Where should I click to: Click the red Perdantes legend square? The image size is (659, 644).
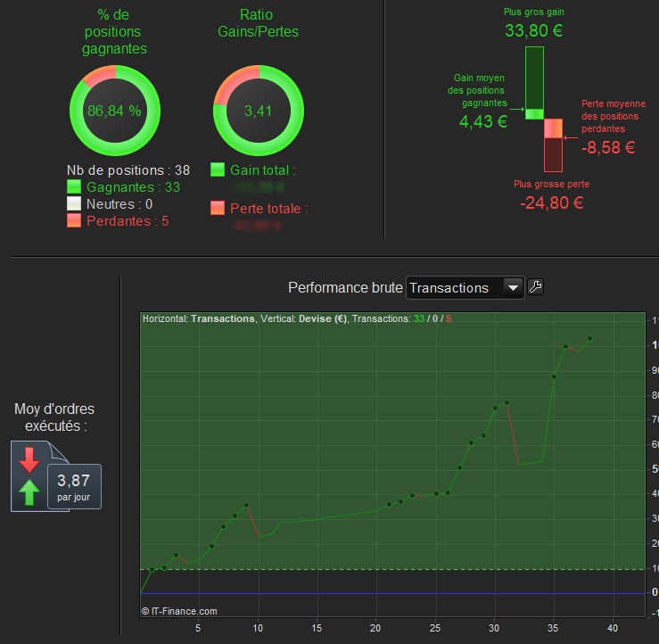tap(74, 220)
